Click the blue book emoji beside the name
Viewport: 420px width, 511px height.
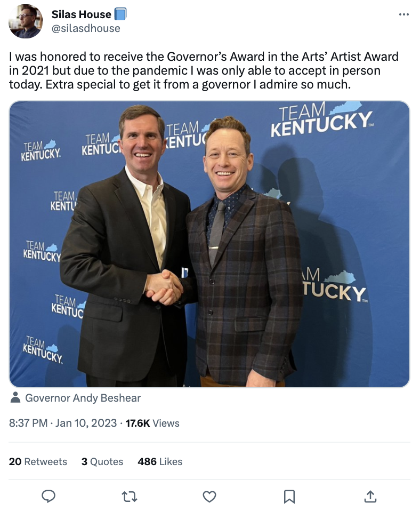[120, 14]
